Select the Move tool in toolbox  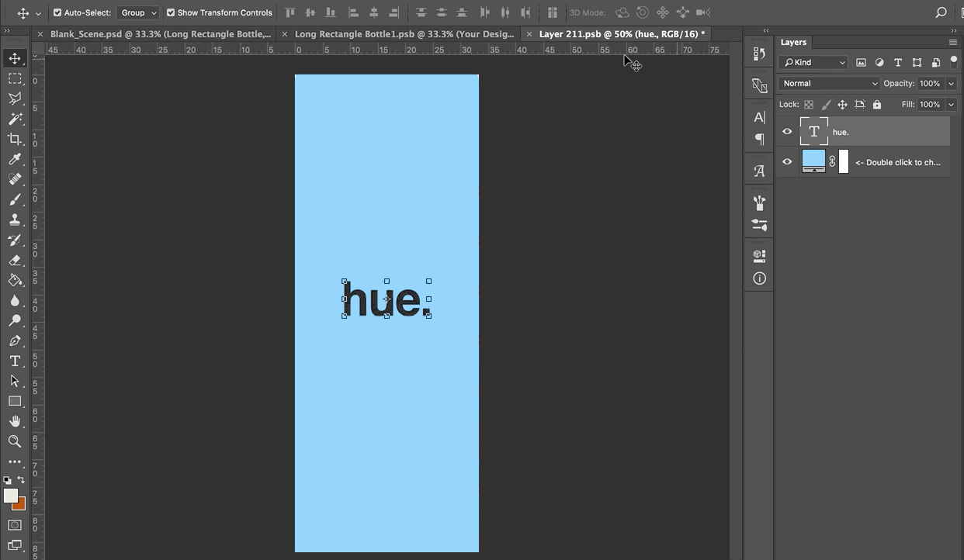[15, 58]
